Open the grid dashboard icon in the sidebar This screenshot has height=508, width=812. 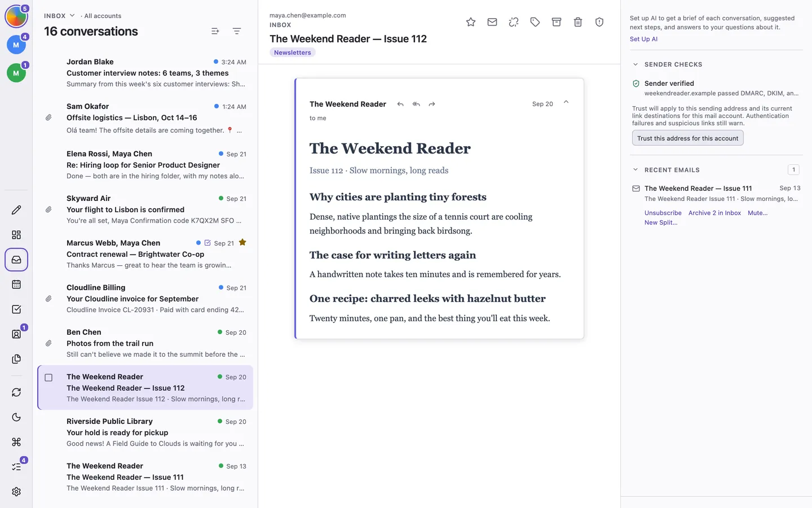(16, 235)
